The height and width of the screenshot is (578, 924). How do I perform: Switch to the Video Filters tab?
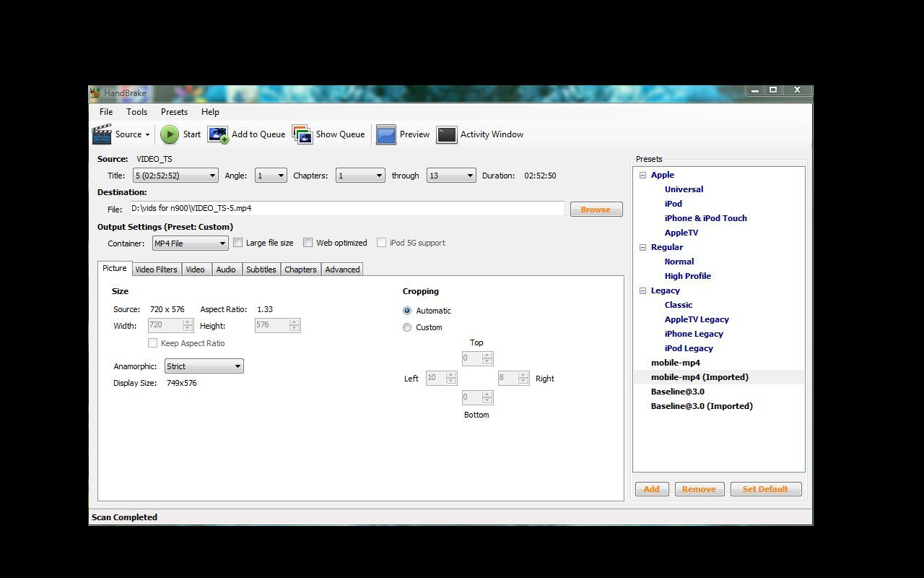pyautogui.click(x=156, y=269)
